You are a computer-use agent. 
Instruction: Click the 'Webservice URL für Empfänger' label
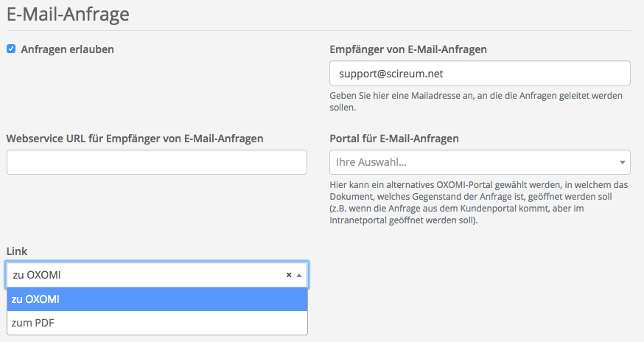tap(135, 138)
